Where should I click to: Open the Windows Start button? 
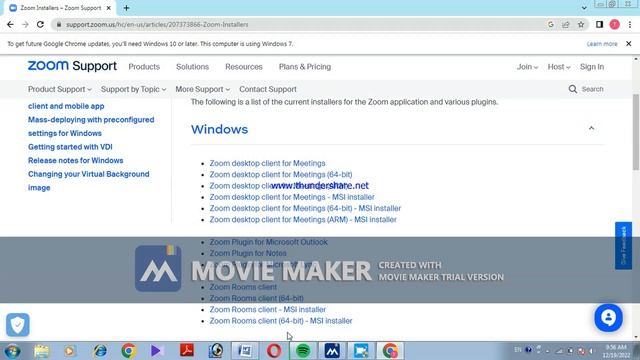click(x=12, y=351)
